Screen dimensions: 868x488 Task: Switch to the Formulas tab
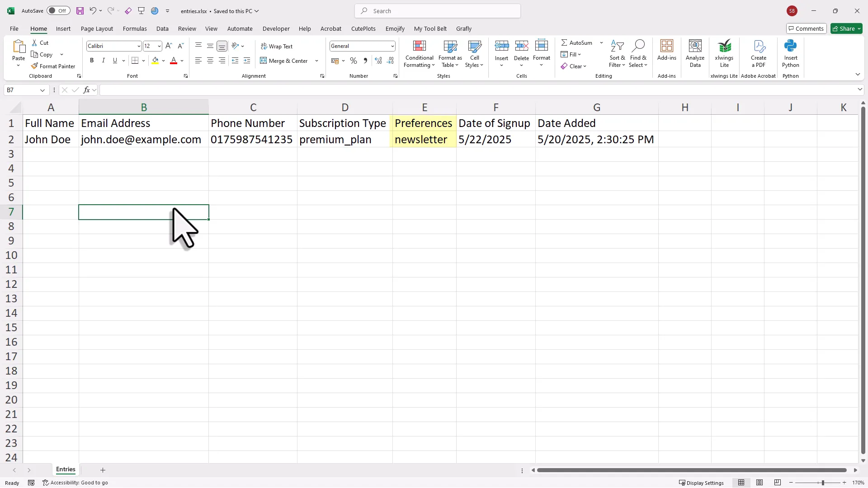[x=135, y=28]
